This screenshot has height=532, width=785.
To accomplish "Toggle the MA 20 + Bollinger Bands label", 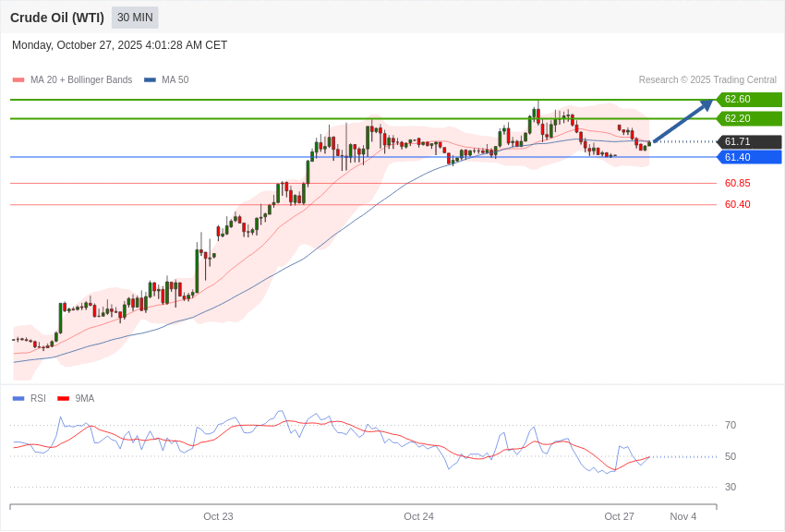I will 81,80.
